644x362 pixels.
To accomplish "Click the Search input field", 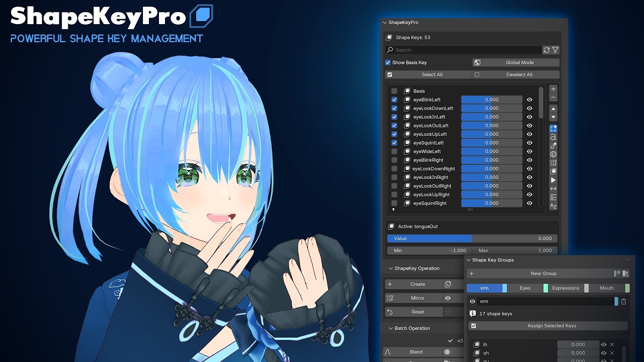I will point(463,50).
